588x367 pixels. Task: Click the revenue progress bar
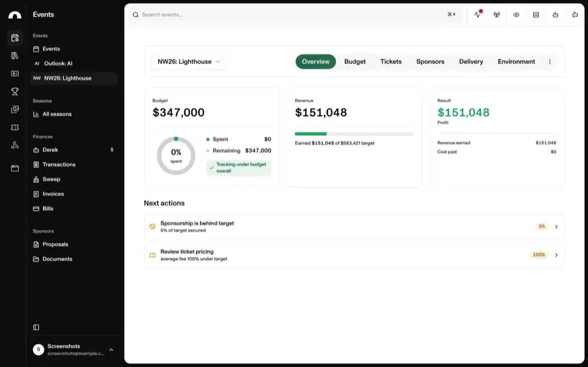tap(354, 134)
